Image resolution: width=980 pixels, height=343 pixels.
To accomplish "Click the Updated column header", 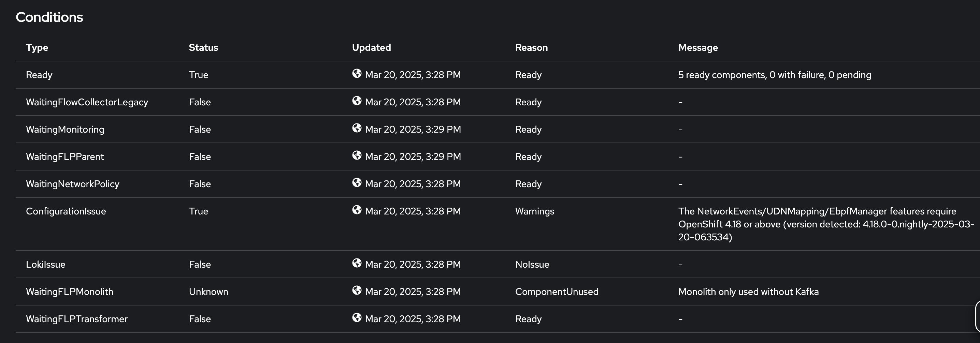I will tap(371, 47).
